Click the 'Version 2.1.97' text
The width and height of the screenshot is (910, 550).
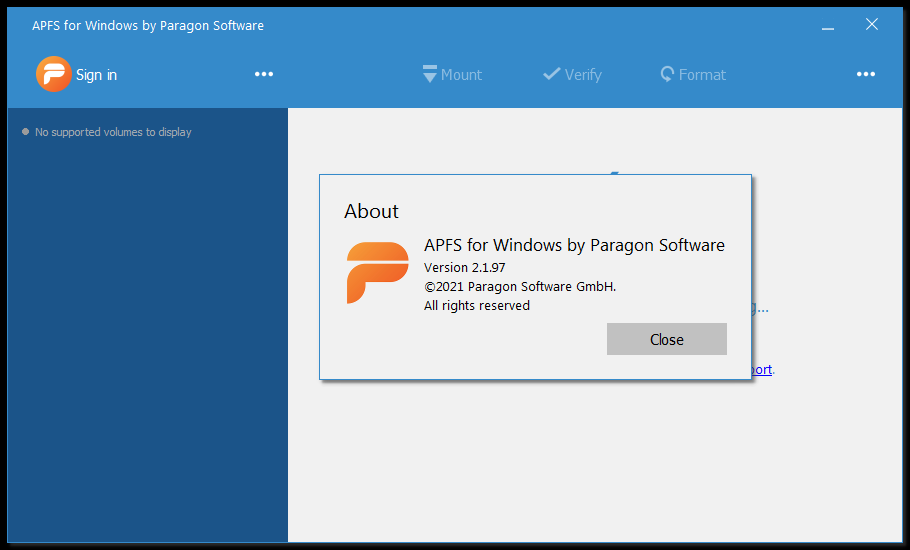(464, 267)
